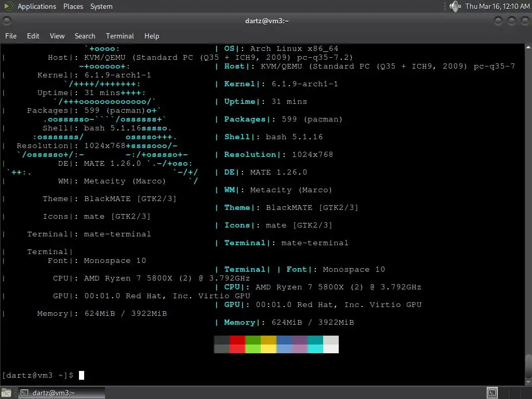The image size is (532, 399).
Task: Click the ASCII art text .oossssso-````/ossssss+`
Action: coord(104,119)
